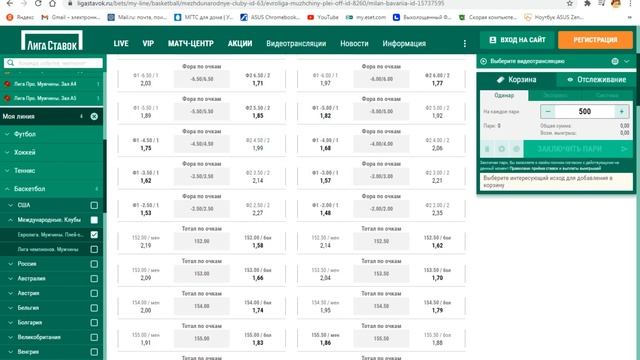This screenshot has height=360, width=640.
Task: Expand the Венгрия chevron
Action: coord(10,352)
